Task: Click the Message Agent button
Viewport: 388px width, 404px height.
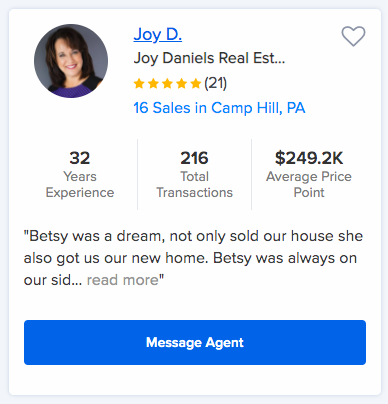Action: pos(195,342)
